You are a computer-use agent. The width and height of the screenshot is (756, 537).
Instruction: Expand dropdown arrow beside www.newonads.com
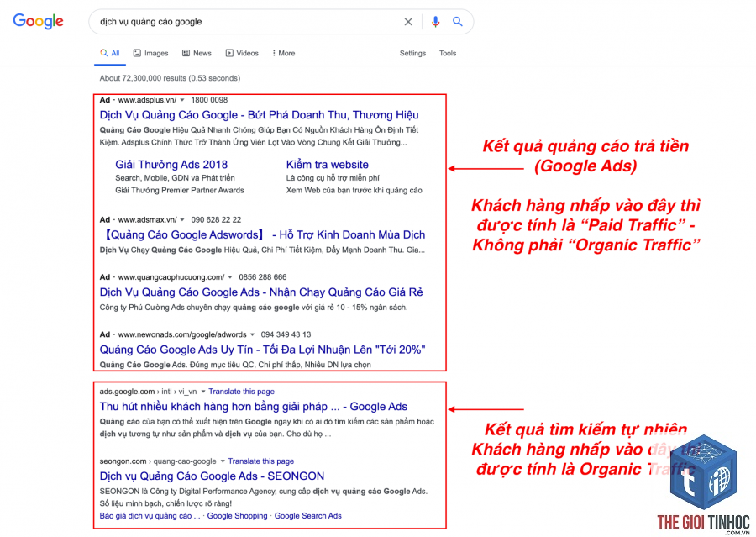[x=252, y=334]
